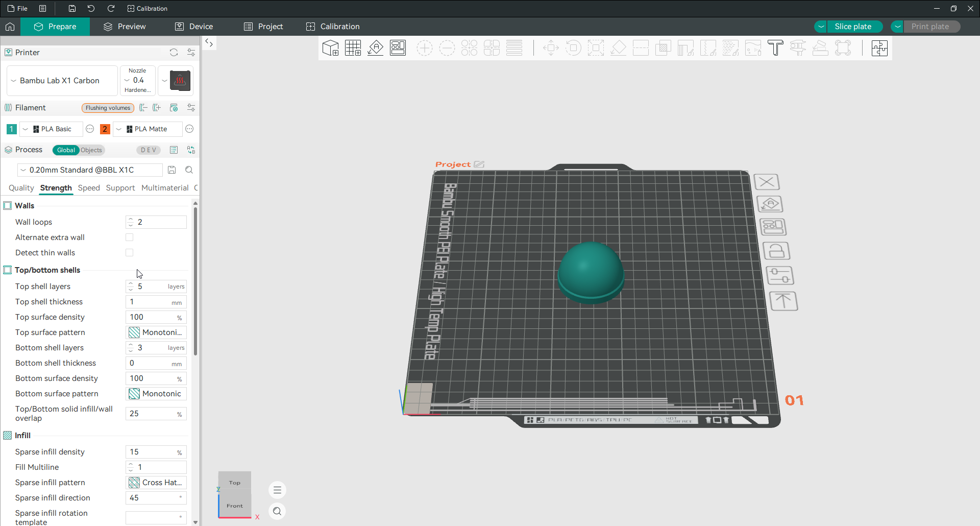The width and height of the screenshot is (980, 526).
Task: Click the zoom magnifier icon in viewport
Action: [277, 511]
